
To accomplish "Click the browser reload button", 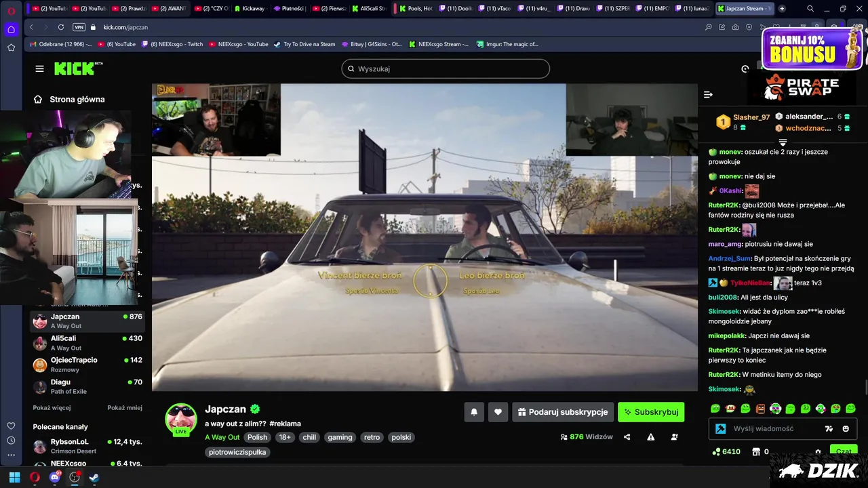I will 61,27.
